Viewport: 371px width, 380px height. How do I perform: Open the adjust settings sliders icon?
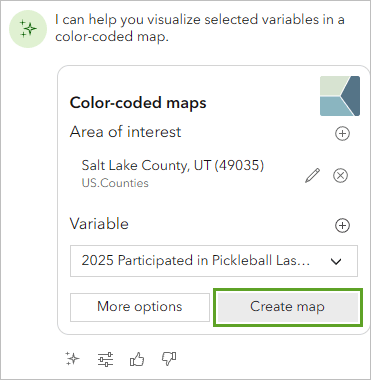(105, 359)
